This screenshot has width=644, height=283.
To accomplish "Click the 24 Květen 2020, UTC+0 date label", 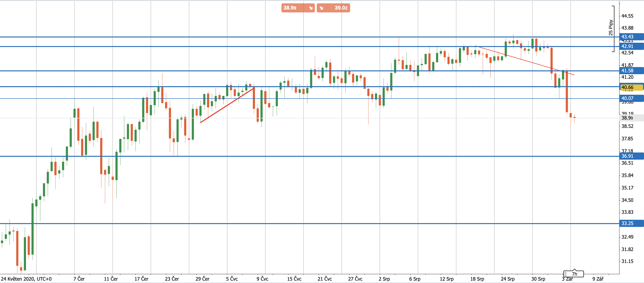I will (26, 279).
